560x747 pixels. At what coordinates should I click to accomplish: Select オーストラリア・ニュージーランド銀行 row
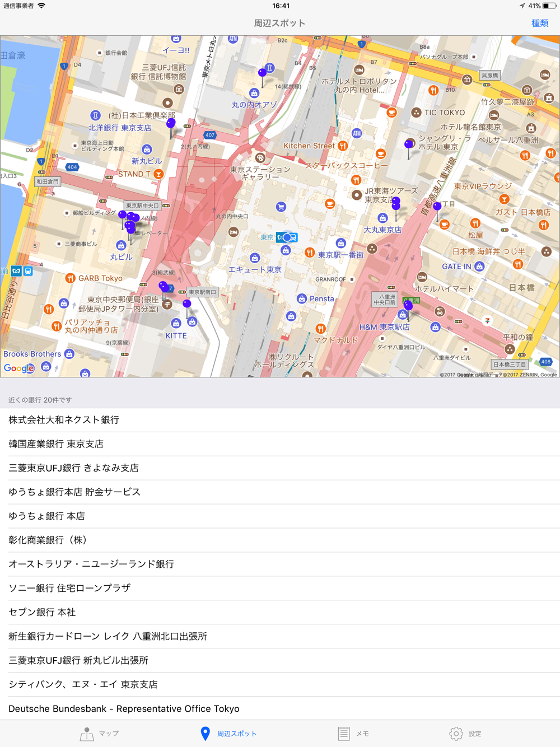[x=280, y=564]
